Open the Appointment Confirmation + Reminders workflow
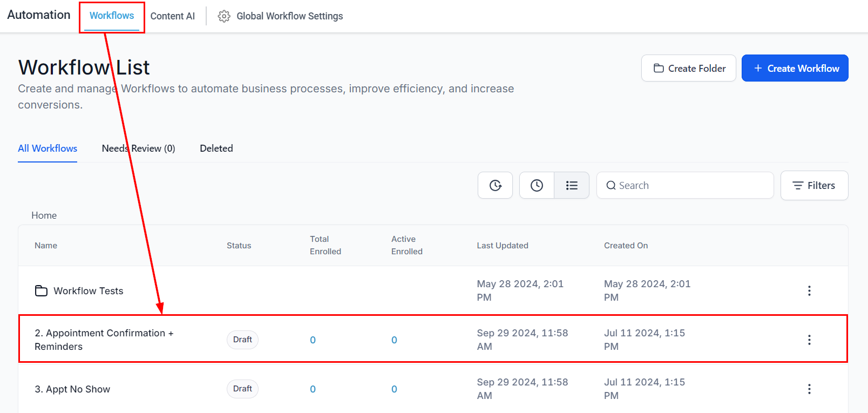This screenshot has height=413, width=868. coord(104,340)
